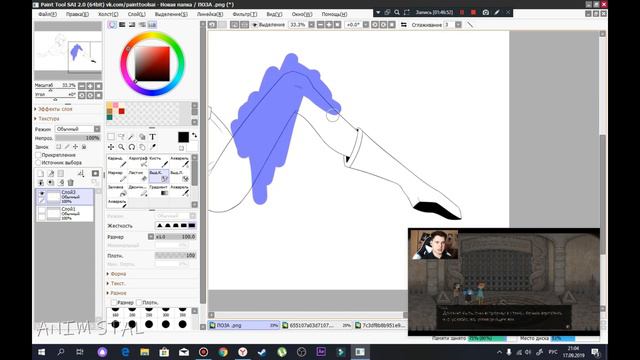Toggle the Источник выбора option
This screenshot has height=360, width=640.
click(x=38, y=162)
